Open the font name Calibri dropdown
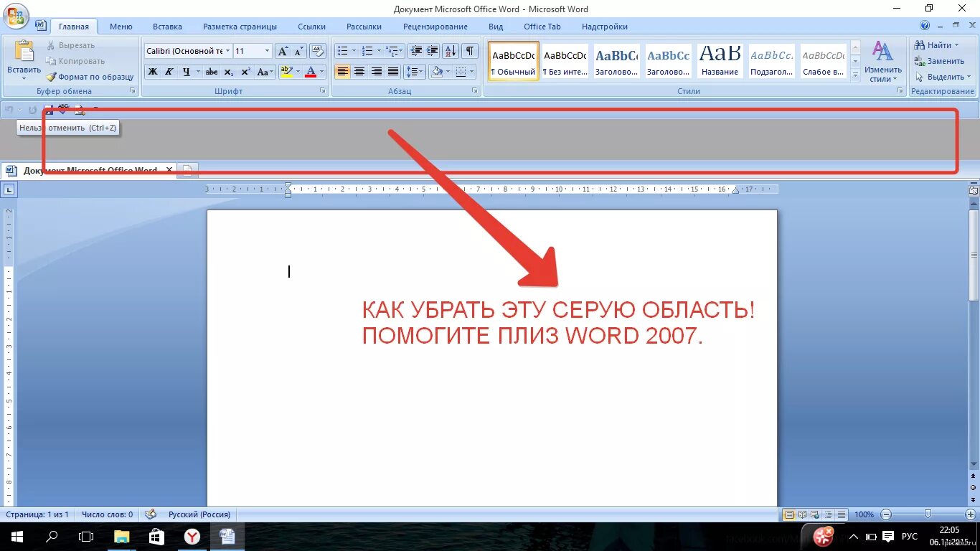980x551 pixels. click(227, 51)
